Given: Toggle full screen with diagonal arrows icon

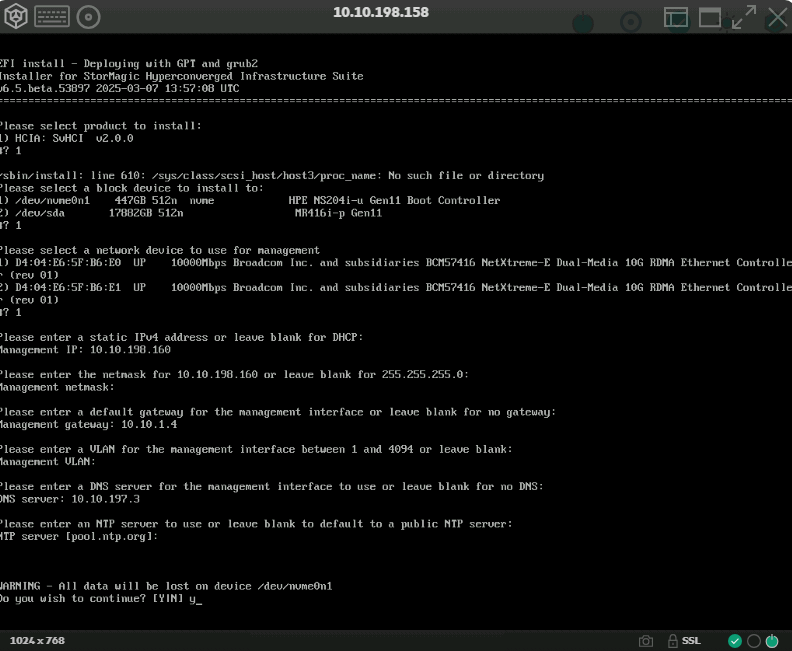Looking at the screenshot, I should [x=744, y=17].
